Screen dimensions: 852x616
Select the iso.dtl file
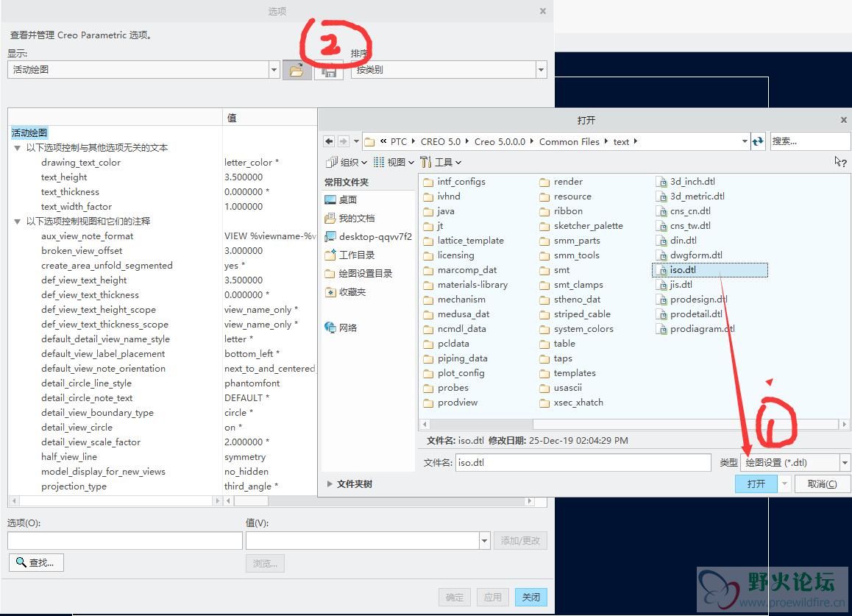[709, 269]
